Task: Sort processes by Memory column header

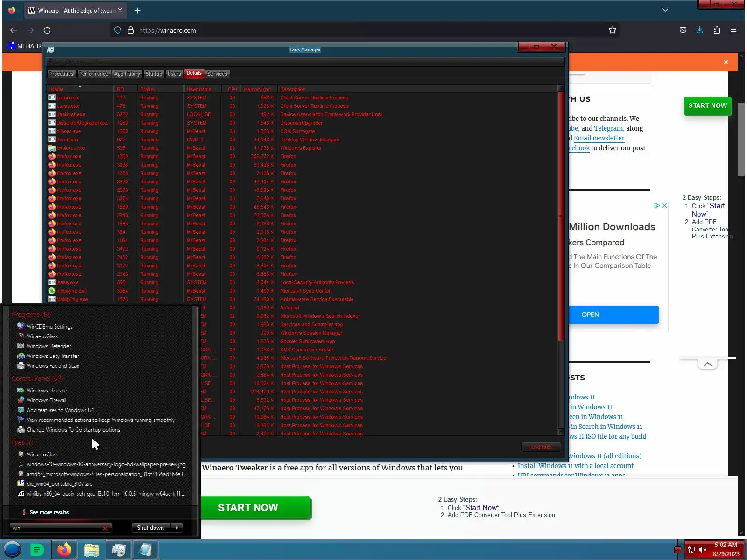Action: tap(258, 89)
